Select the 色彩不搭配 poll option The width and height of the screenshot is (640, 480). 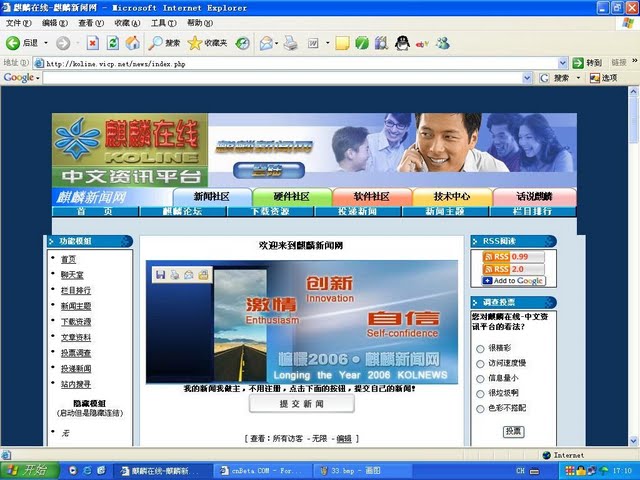480,409
